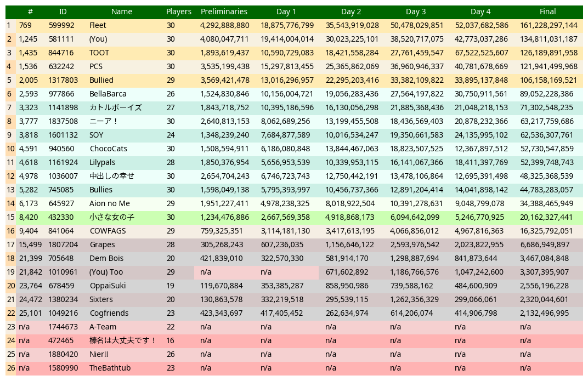Click rank value 25,101
The width and height of the screenshot is (588, 381).
tap(30, 313)
